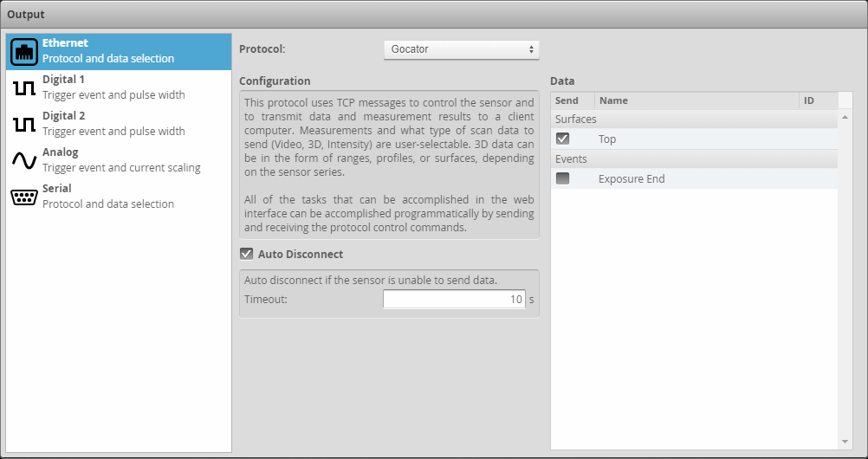This screenshot has height=459, width=868.
Task: Click the Serial connector icon
Action: (x=24, y=197)
